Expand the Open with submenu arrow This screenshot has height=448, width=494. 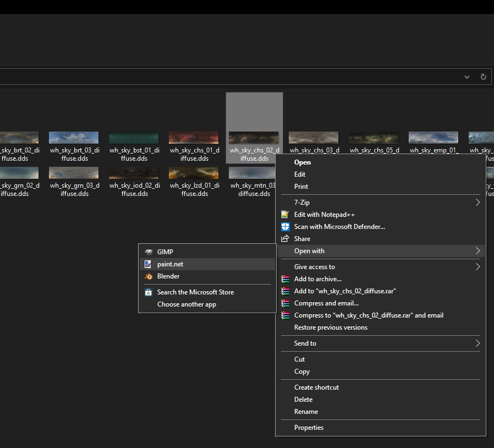pyautogui.click(x=477, y=251)
